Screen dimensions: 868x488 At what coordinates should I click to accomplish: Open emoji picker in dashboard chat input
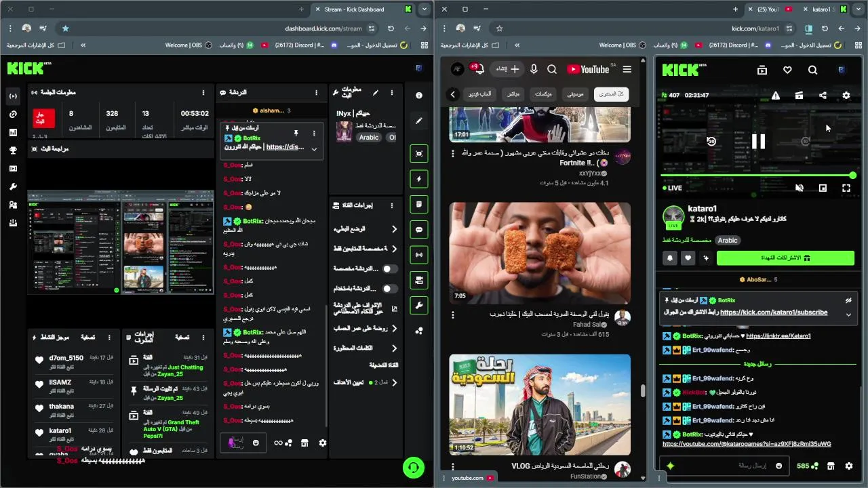[x=256, y=443]
